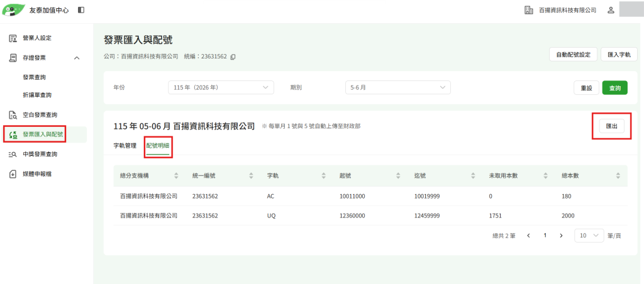This screenshot has width=644, height=284.
Task: Sort the table by the 總本數 column
Action: pos(618,176)
